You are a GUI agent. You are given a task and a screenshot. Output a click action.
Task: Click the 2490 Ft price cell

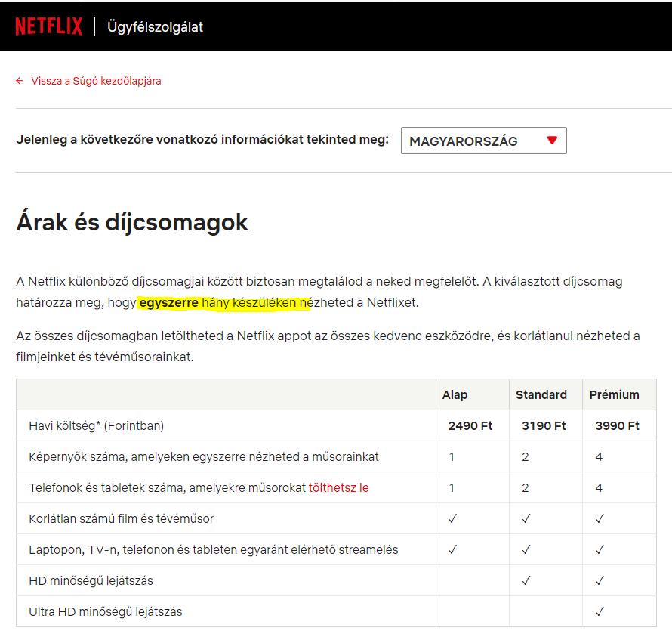tap(470, 426)
